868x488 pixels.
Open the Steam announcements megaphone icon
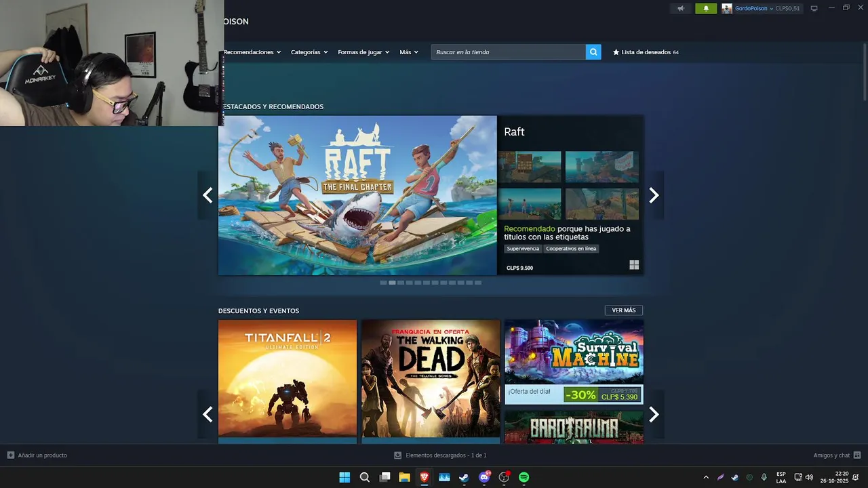(x=681, y=9)
